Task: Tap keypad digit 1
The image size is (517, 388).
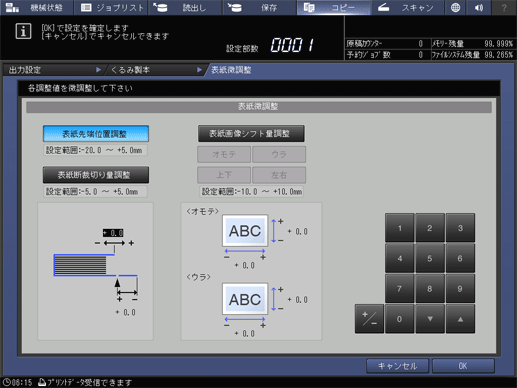Action: (400, 228)
